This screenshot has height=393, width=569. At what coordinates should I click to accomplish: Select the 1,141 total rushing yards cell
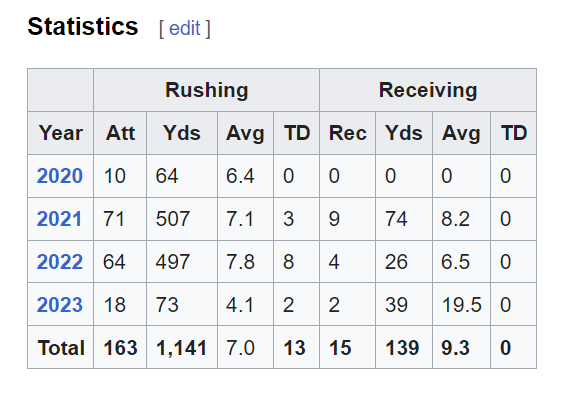(182, 348)
